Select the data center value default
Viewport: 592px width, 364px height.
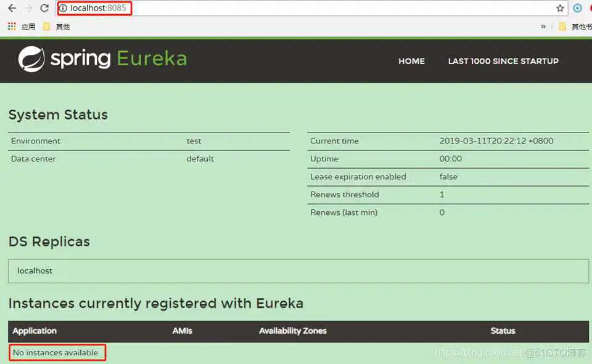[x=200, y=159]
